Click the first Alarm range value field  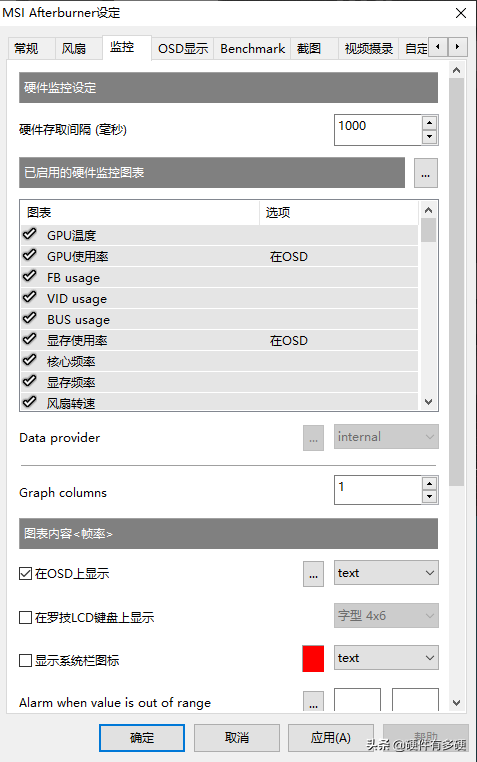point(358,700)
